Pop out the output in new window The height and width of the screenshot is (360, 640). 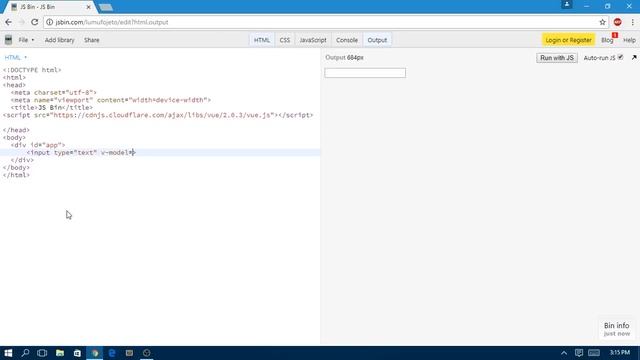click(634, 58)
